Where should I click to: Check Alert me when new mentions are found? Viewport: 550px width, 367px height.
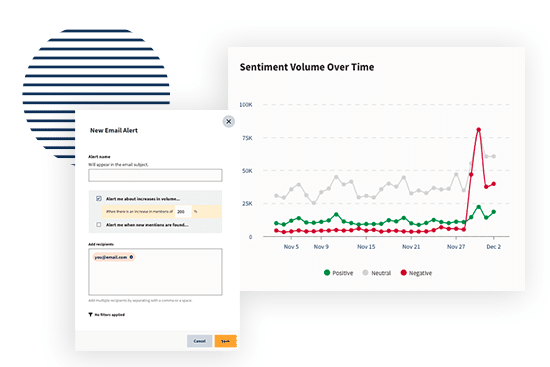point(99,225)
